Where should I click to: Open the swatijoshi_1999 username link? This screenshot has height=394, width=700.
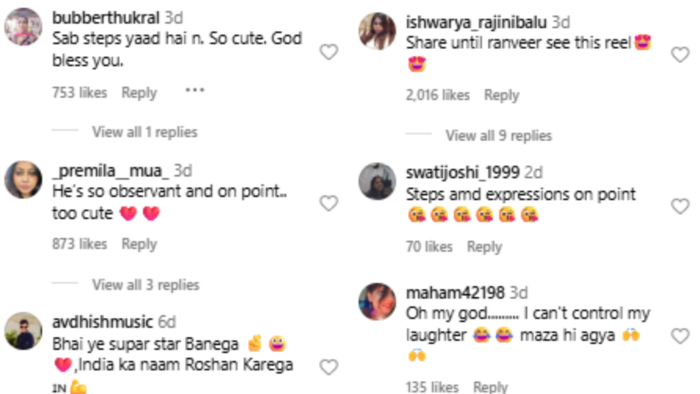(x=462, y=172)
